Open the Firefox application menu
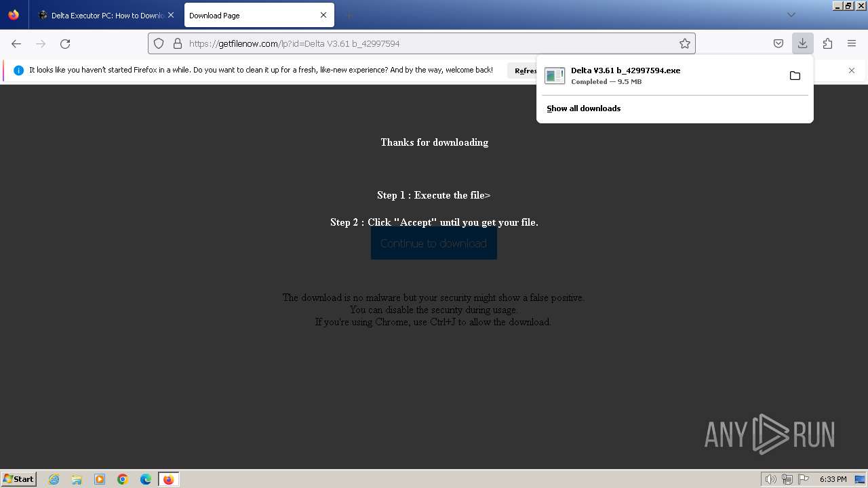 point(852,43)
